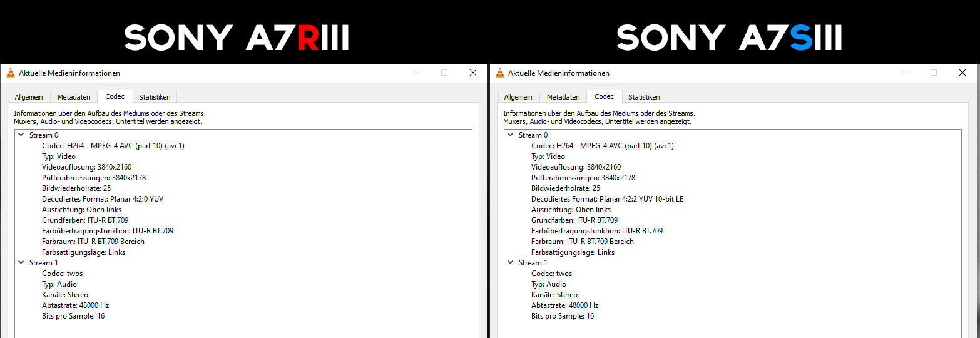Collapse Stream 0 in A7RIII window
The height and width of the screenshot is (338, 980).
pos(21,135)
